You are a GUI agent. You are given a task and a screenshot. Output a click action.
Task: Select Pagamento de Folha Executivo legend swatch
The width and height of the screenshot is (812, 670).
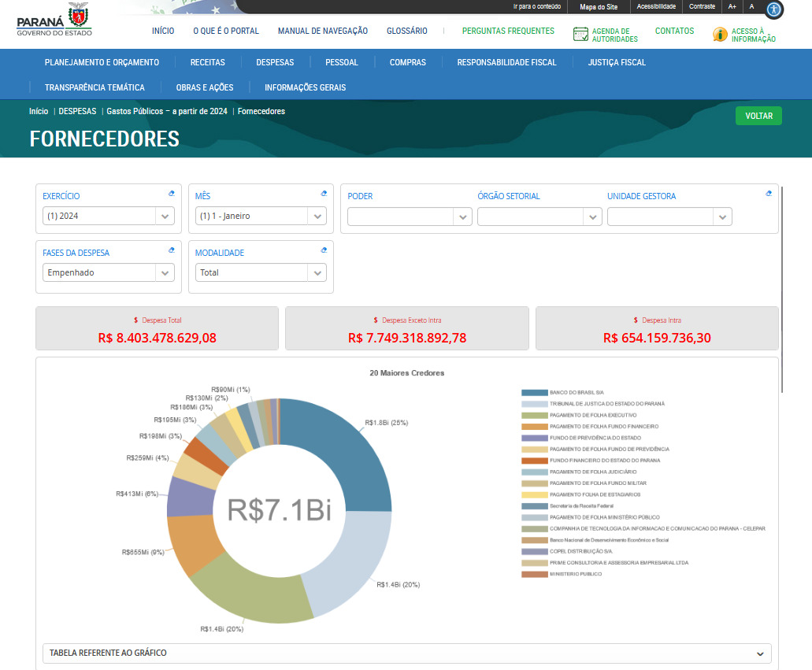[x=535, y=415]
